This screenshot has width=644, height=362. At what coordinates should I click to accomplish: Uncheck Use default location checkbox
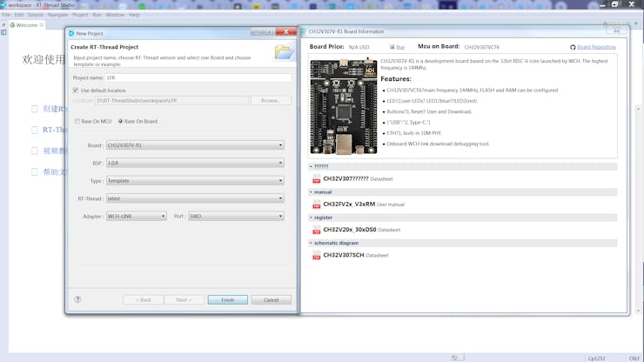pyautogui.click(x=76, y=90)
